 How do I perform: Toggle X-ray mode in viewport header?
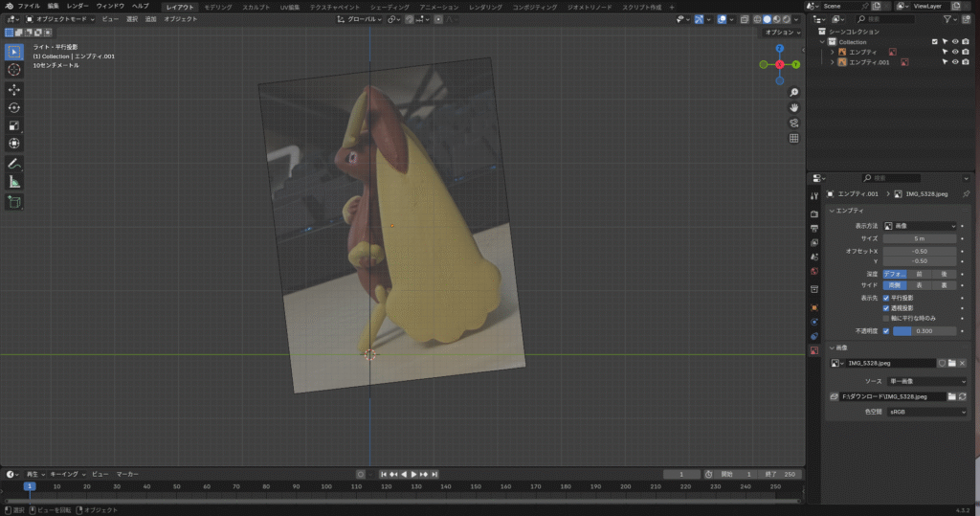745,19
